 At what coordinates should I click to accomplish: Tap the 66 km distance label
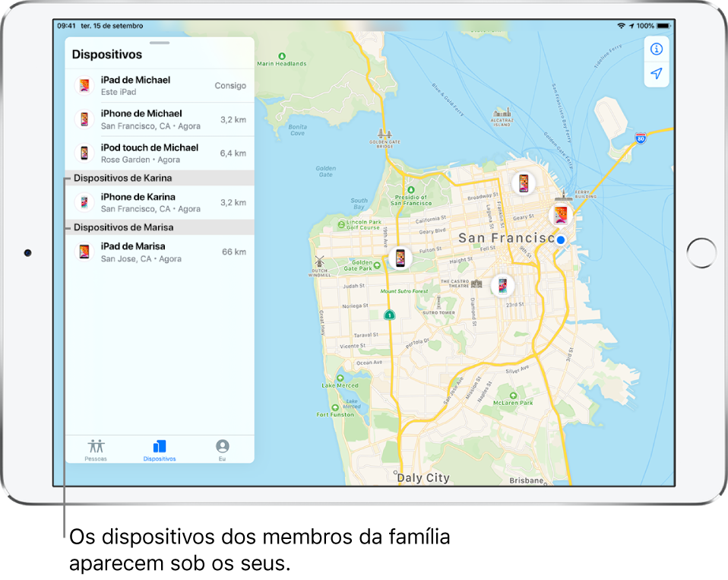pyautogui.click(x=234, y=252)
